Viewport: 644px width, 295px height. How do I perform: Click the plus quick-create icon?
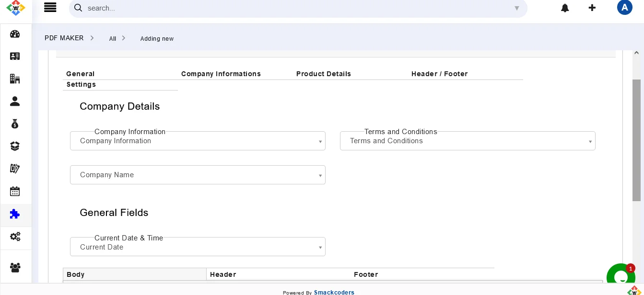pyautogui.click(x=592, y=8)
